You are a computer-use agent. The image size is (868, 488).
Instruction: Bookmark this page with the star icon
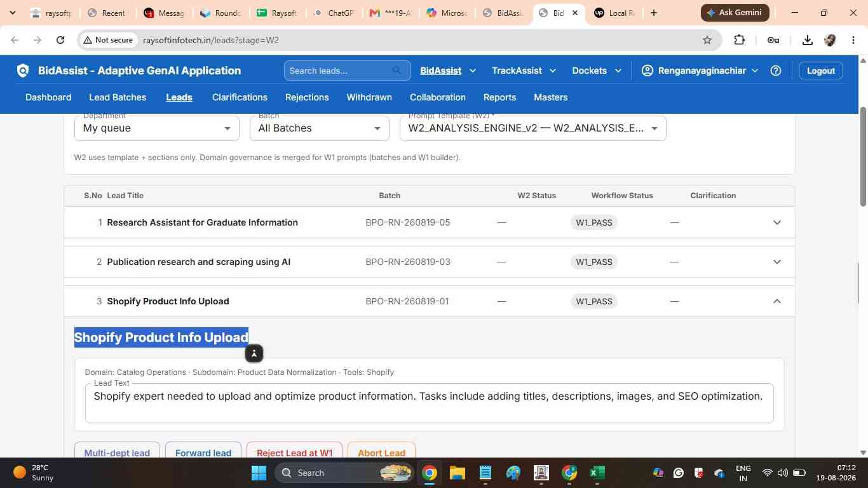707,40
